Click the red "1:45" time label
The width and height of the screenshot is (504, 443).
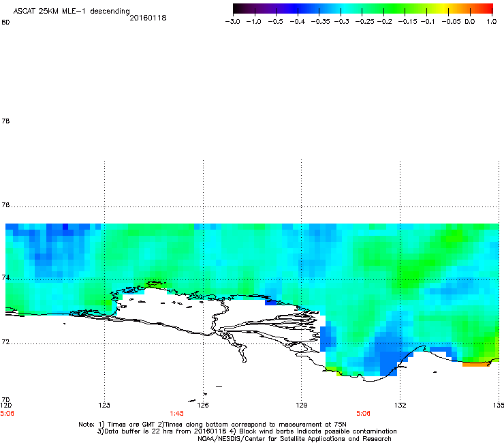tap(177, 414)
